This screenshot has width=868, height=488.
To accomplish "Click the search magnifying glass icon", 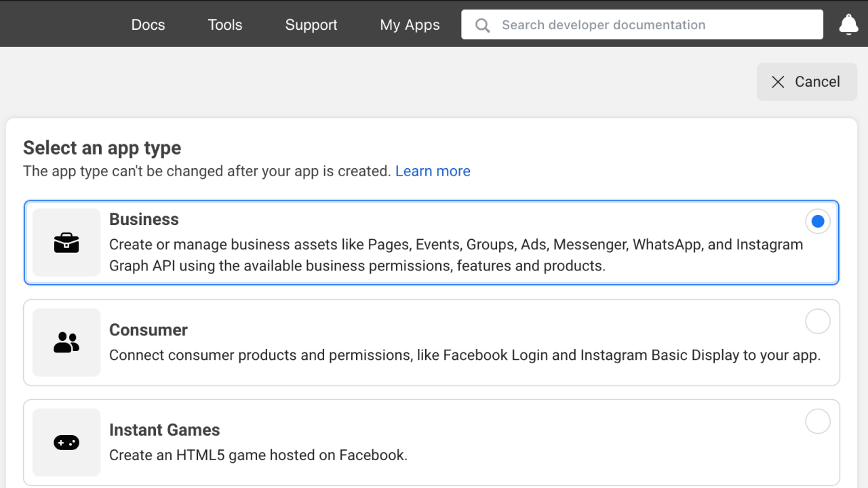I will (x=481, y=25).
